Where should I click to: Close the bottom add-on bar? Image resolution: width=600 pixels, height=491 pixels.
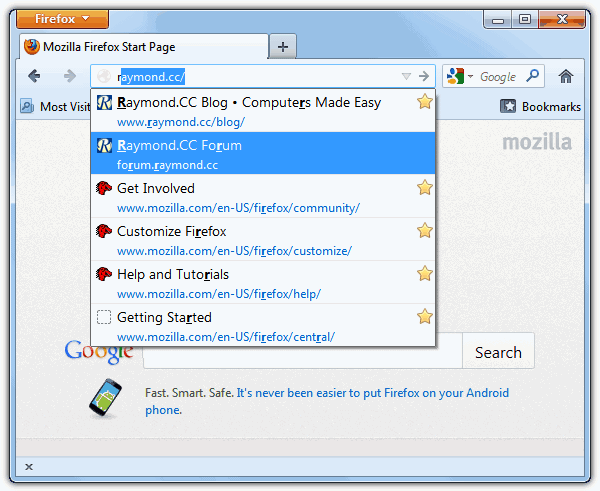pos(29,467)
